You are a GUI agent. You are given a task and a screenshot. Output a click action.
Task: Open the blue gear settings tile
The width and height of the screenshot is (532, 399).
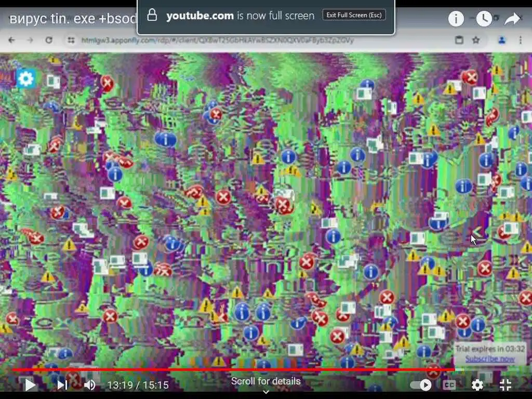click(26, 79)
